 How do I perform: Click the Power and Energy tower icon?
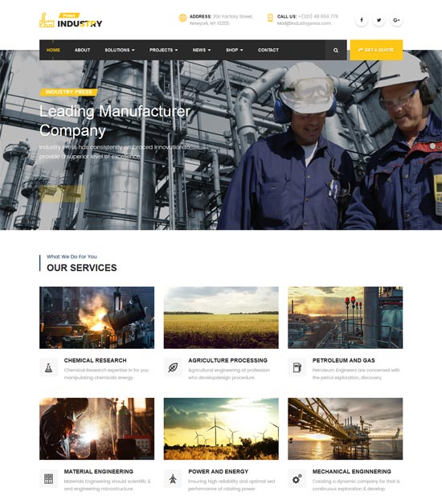[173, 478]
